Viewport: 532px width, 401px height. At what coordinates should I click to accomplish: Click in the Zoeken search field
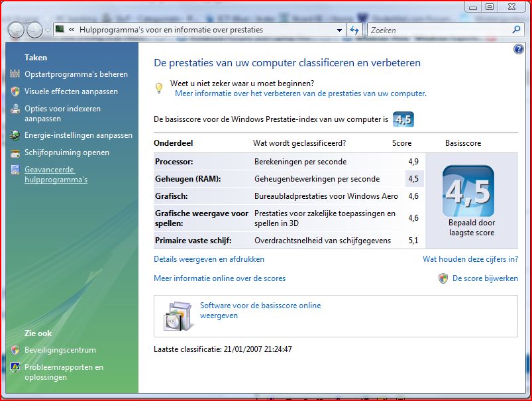(439, 30)
